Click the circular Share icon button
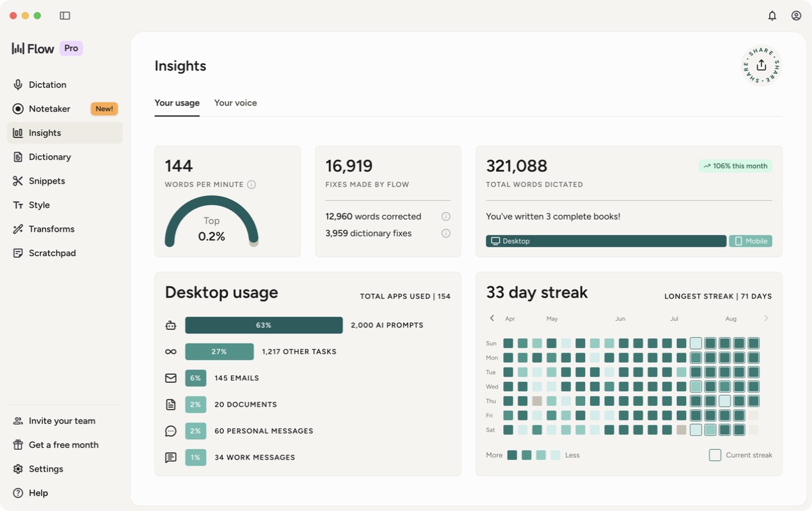The image size is (812, 511). (761, 65)
